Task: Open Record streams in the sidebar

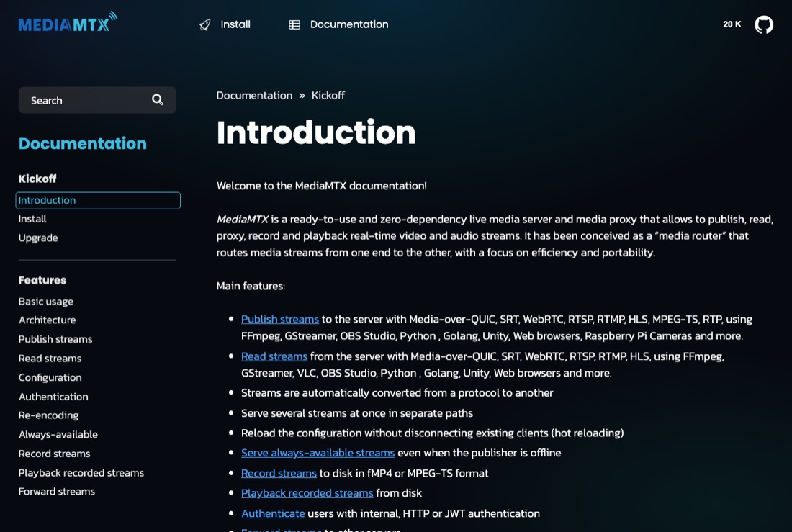Action: pyautogui.click(x=55, y=454)
